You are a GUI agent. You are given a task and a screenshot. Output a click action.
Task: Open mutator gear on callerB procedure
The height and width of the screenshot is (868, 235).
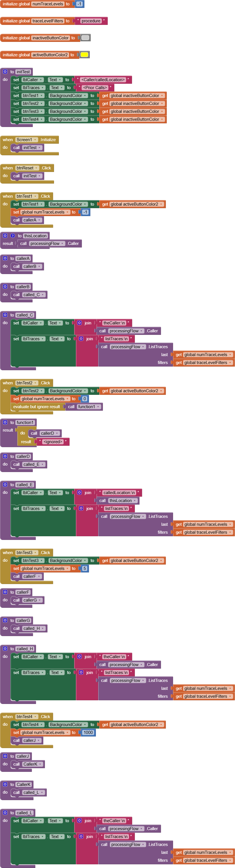(x=5, y=287)
